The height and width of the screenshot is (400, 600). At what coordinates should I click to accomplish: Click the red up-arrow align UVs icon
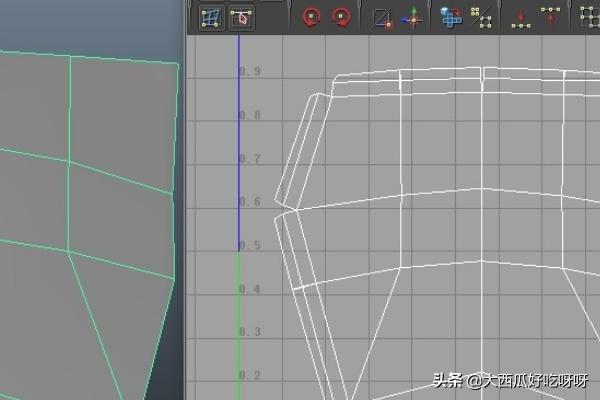pos(550,17)
